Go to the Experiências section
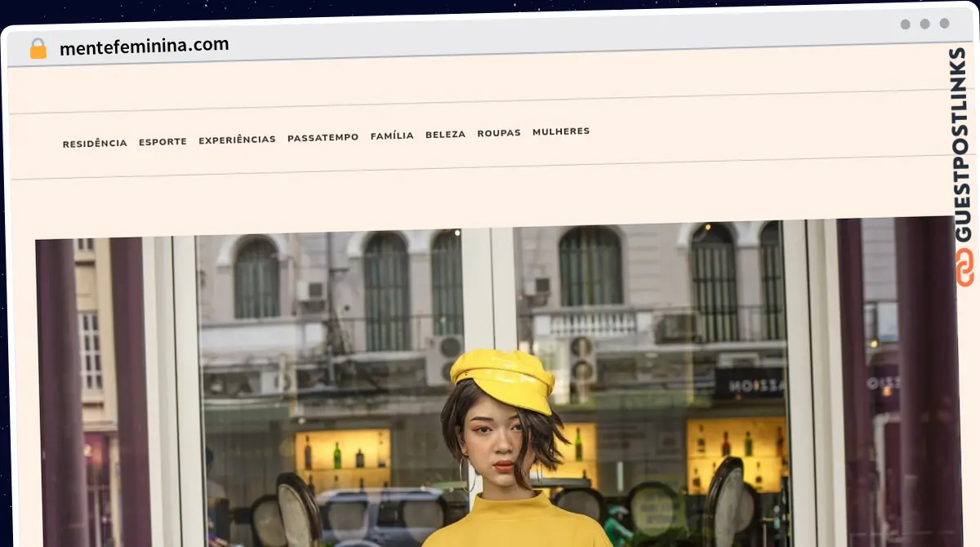This screenshot has width=980, height=547. pos(237,140)
